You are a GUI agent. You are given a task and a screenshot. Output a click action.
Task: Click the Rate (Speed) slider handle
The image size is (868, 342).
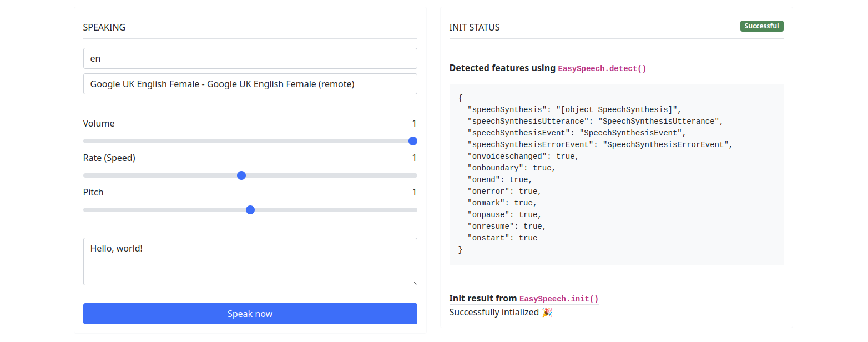(241, 175)
